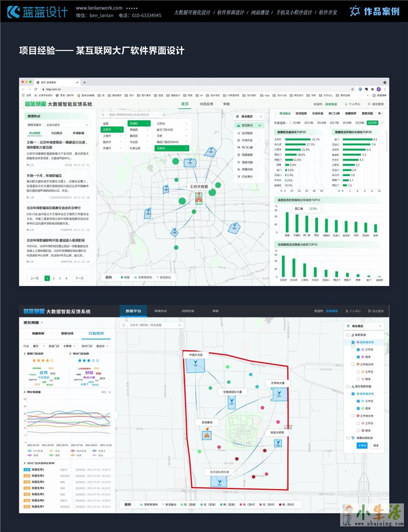408x532 pixels.
Task: Click the browser reload icon
Action: (x=35, y=89)
